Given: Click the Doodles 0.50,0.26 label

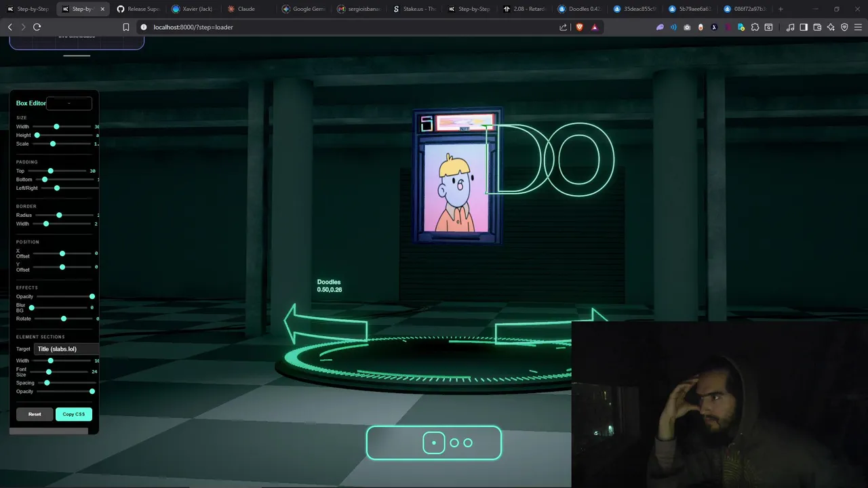Looking at the screenshot, I should click(330, 285).
